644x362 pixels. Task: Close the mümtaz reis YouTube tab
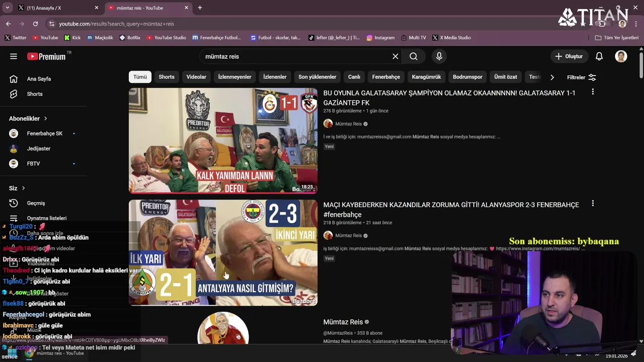tap(186, 8)
